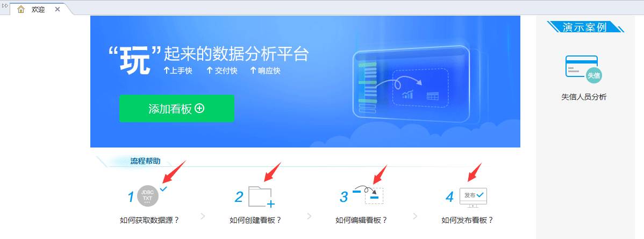Viewport: 644px width, 239px height.
Task: Open the 失信人员分析 demo case card icon
Action: (x=584, y=69)
